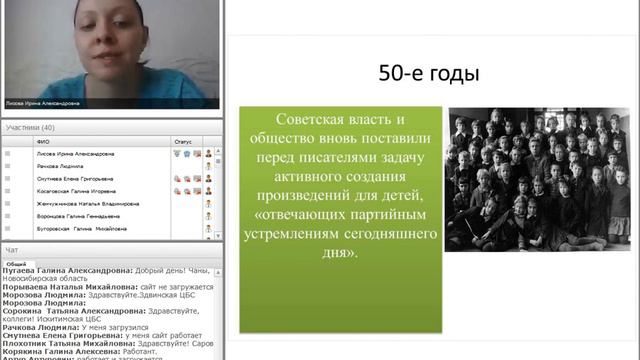640x360 pixels.
Task: Tick the checkbox next to Буторовская Галина Михайловна
Action: pyautogui.click(x=7, y=229)
